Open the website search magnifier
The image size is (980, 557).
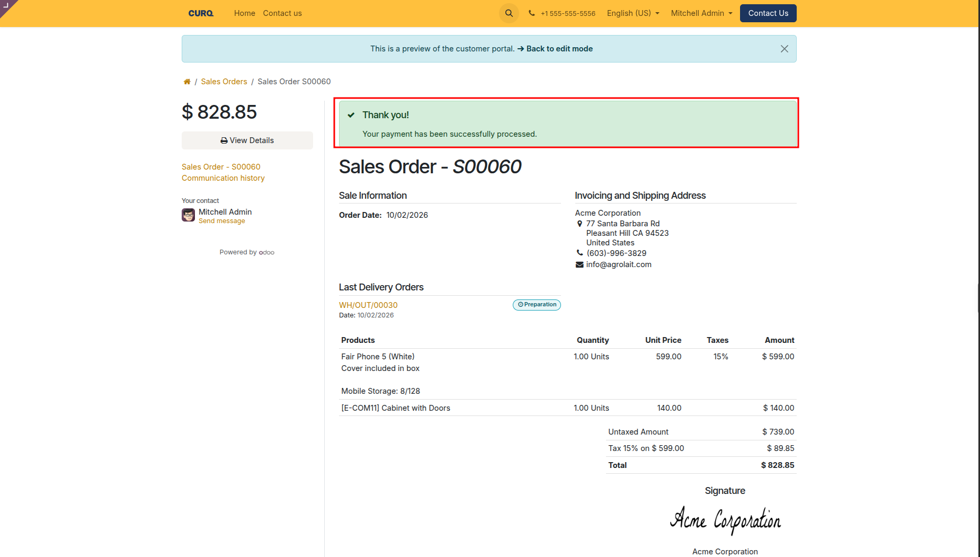pyautogui.click(x=509, y=13)
